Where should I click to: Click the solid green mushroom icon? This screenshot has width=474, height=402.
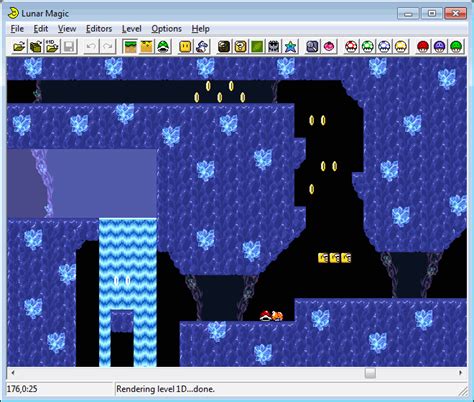click(456, 46)
